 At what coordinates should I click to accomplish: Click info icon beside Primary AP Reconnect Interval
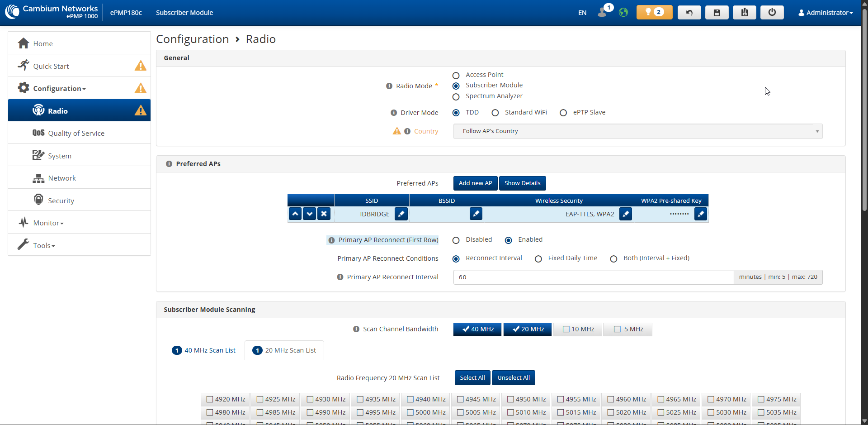point(340,277)
